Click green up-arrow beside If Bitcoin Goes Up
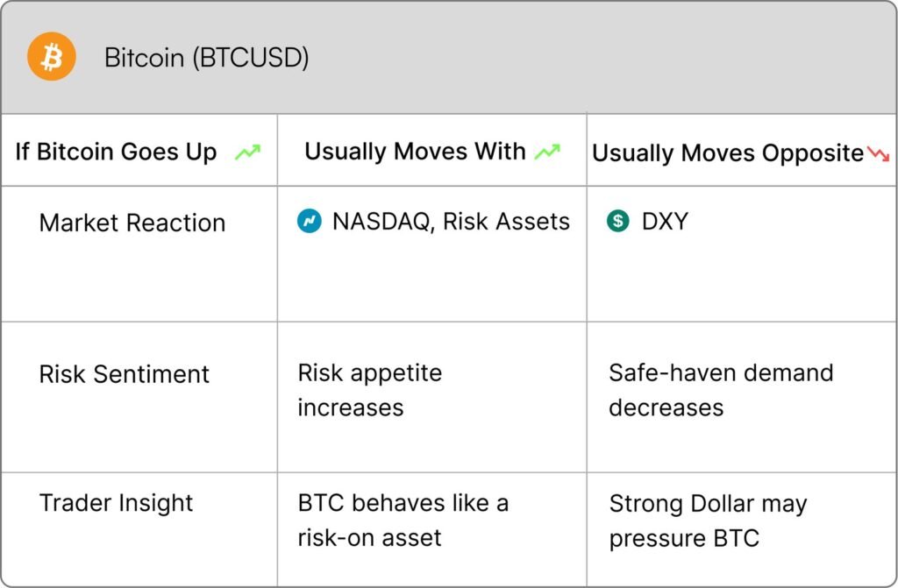This screenshot has width=898, height=588. click(x=248, y=152)
